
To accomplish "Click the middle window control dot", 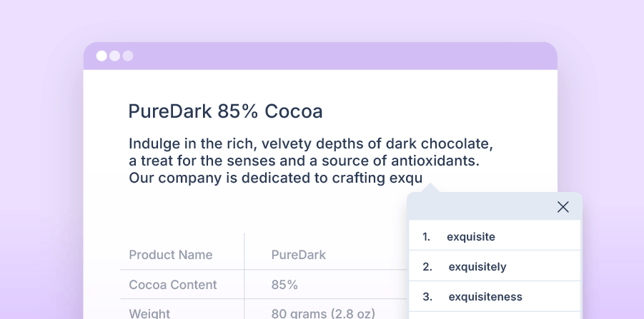I will pyautogui.click(x=114, y=56).
